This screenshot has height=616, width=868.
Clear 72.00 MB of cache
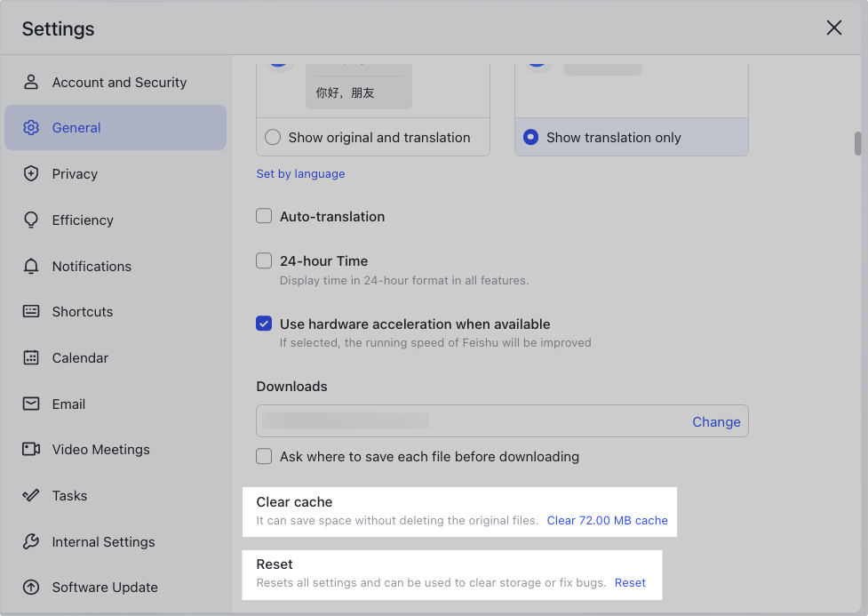pos(608,520)
